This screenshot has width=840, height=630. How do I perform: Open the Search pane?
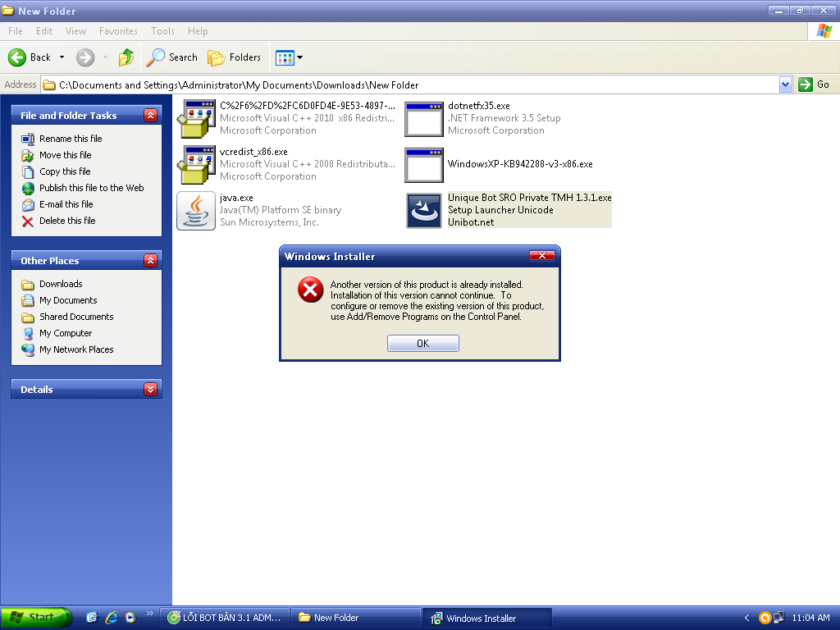pos(172,57)
